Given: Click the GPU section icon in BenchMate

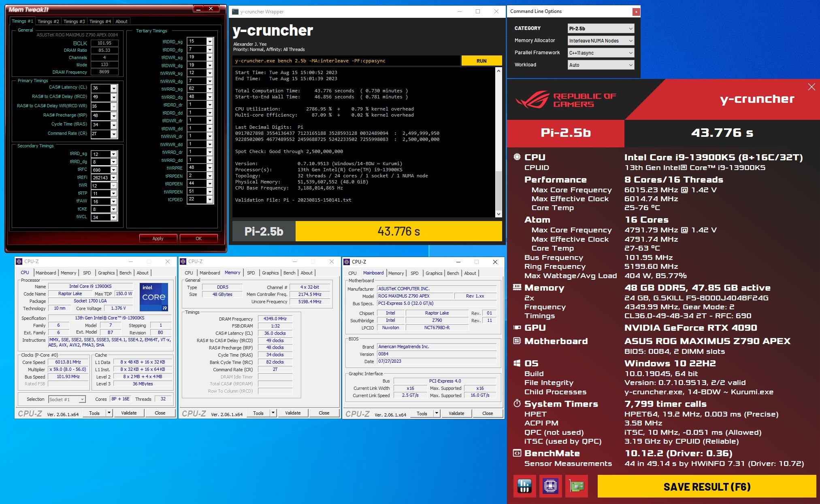Looking at the screenshot, I should point(517,327).
